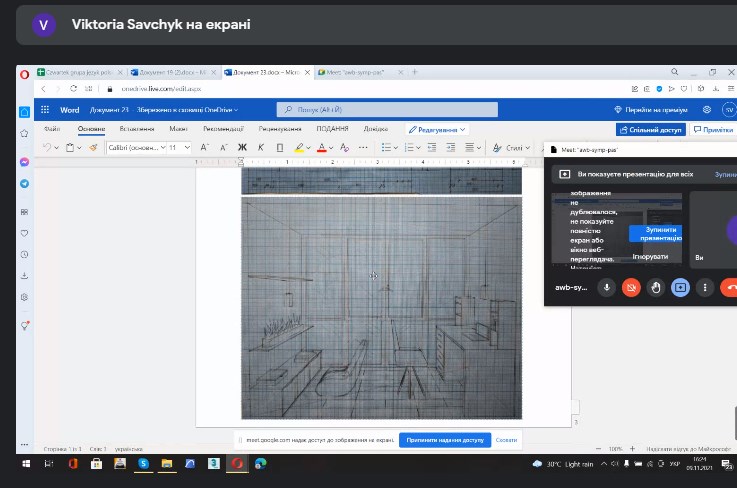Click the browser address bar URL
The width and height of the screenshot is (737, 488).
[x=161, y=88]
